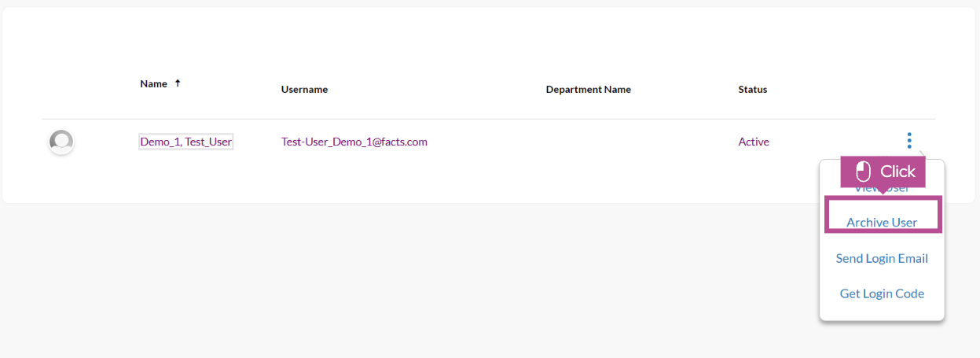Click the Username column header
980x358 pixels.
(x=304, y=89)
